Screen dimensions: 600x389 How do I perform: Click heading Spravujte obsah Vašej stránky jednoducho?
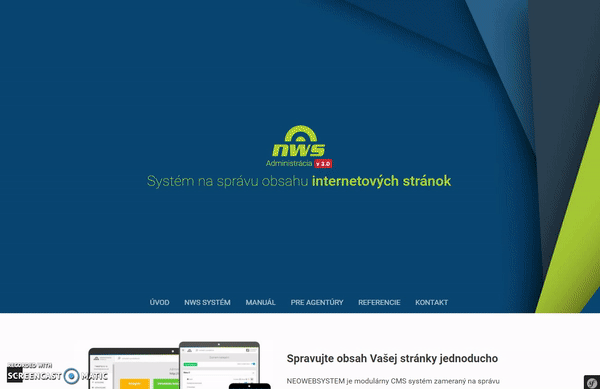point(392,358)
